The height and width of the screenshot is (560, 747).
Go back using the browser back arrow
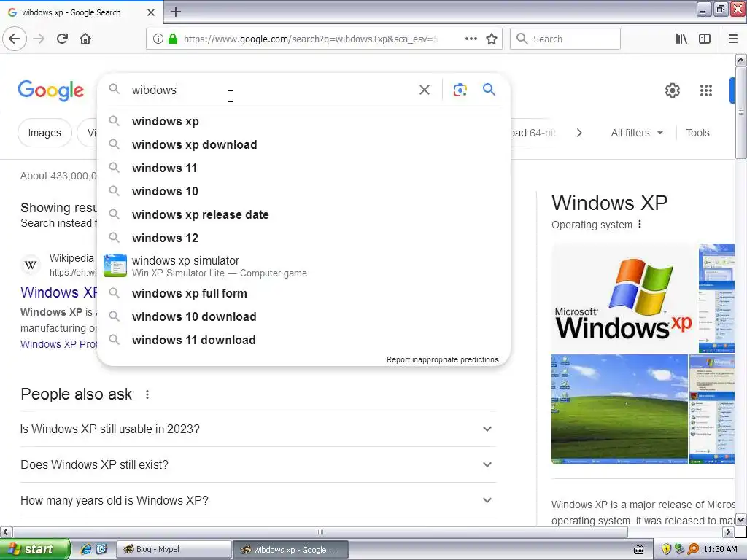(15, 39)
